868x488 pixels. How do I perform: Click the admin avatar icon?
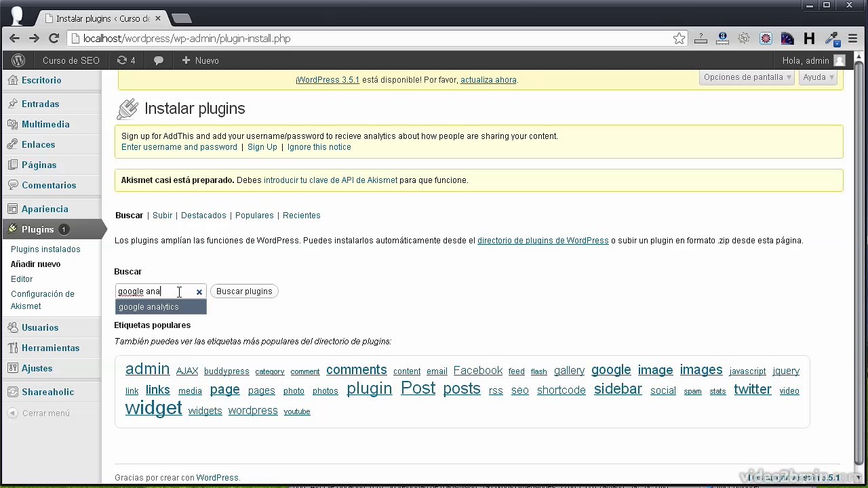click(x=840, y=60)
